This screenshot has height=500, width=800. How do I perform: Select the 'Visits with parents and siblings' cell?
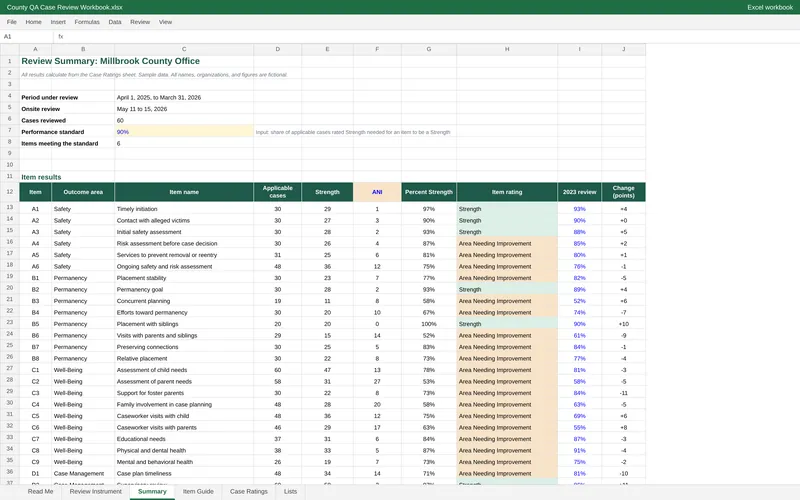click(184, 335)
